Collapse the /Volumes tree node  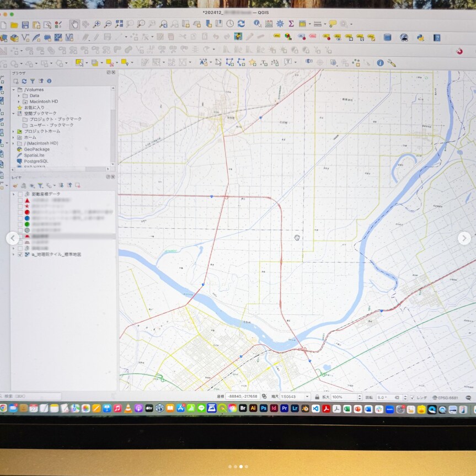(13, 90)
